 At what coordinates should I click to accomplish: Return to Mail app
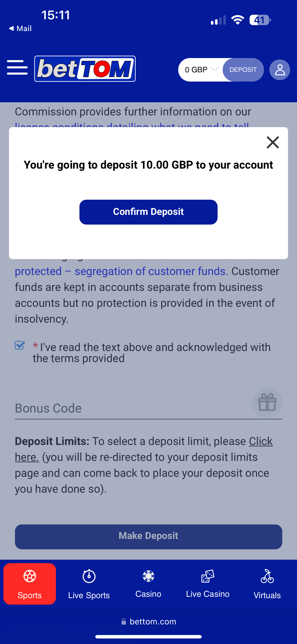20,29
